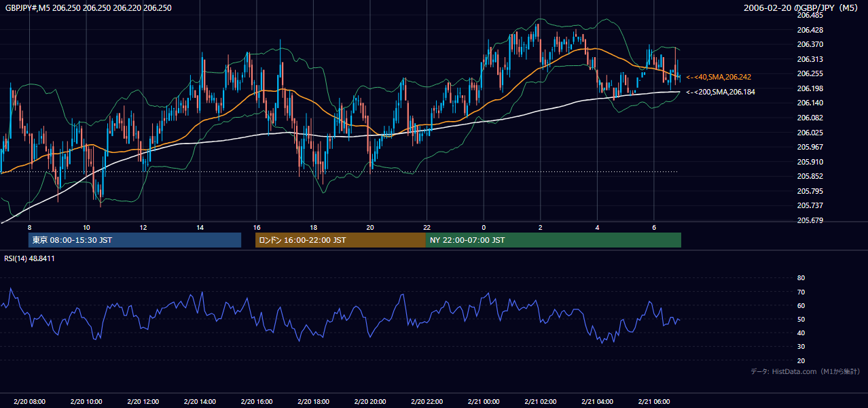This screenshot has height=408, width=868.
Task: Click the 2/21 02:00 time axis label
Action: (541, 402)
